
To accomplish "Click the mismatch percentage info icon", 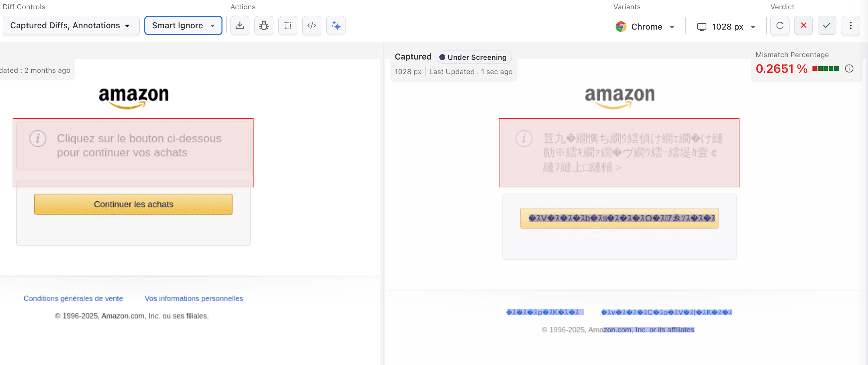I will click(849, 69).
